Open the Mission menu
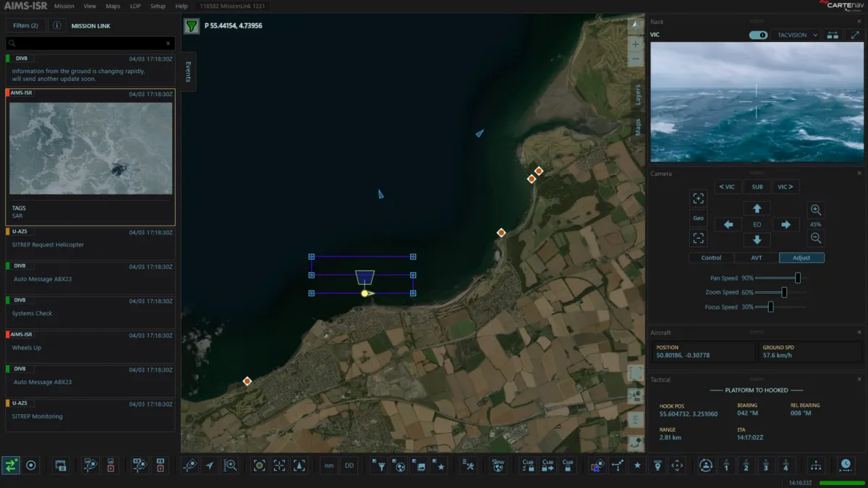 [64, 6]
